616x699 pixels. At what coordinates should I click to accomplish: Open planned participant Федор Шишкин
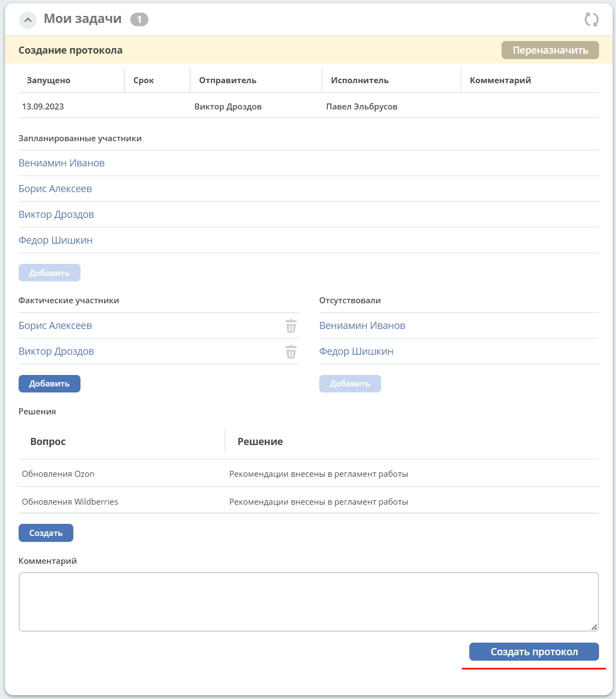click(55, 240)
